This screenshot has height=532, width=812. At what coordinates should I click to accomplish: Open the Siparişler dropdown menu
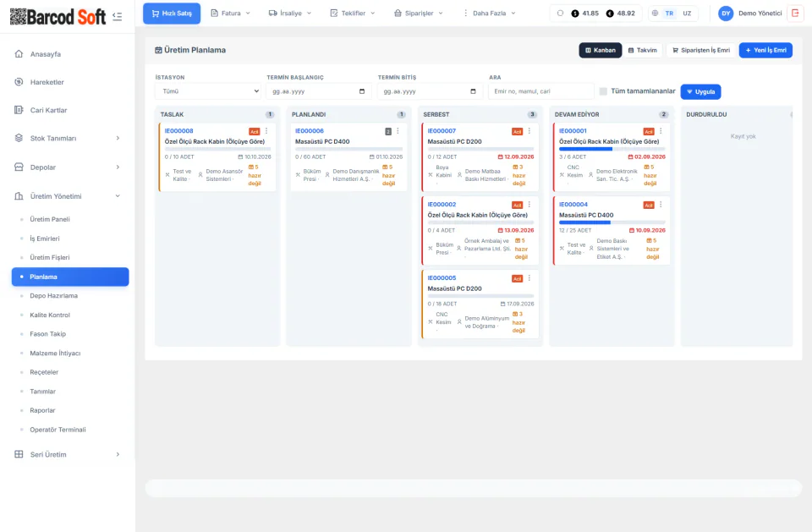pos(419,13)
